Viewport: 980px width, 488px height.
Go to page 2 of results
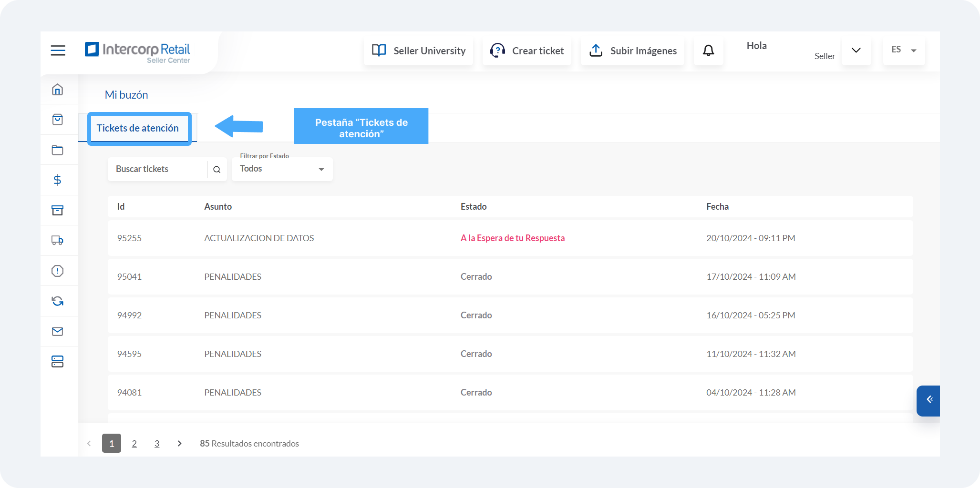[134, 444]
